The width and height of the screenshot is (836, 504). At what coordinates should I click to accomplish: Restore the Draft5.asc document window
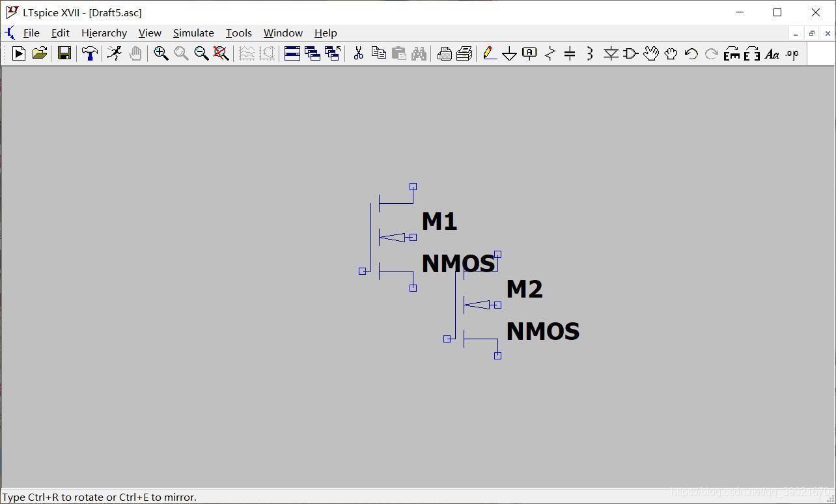click(x=812, y=33)
